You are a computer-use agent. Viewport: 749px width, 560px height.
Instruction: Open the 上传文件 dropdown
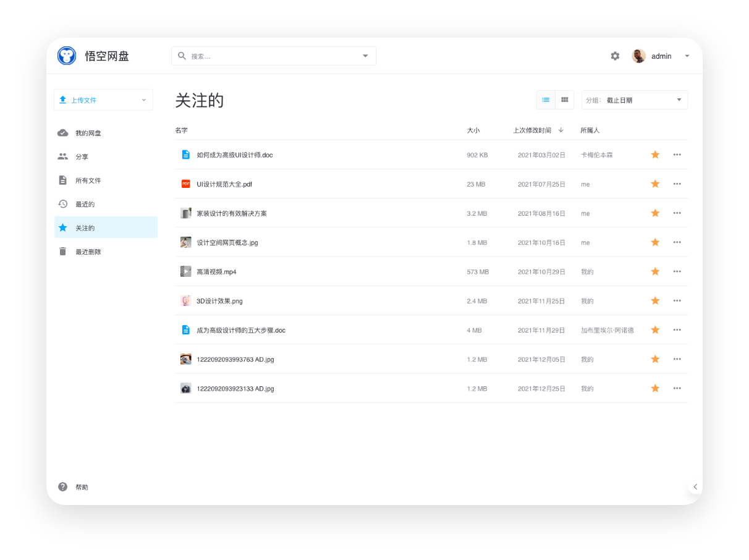point(103,100)
